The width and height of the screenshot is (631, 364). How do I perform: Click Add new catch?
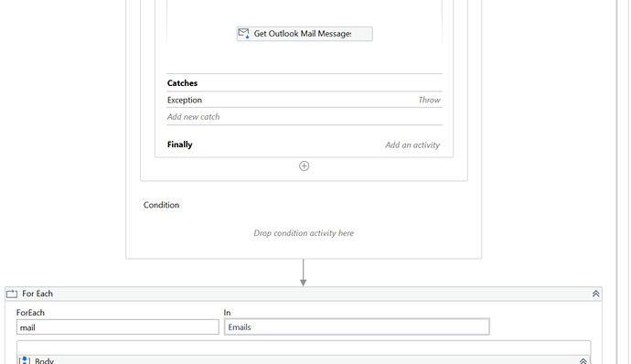(194, 117)
